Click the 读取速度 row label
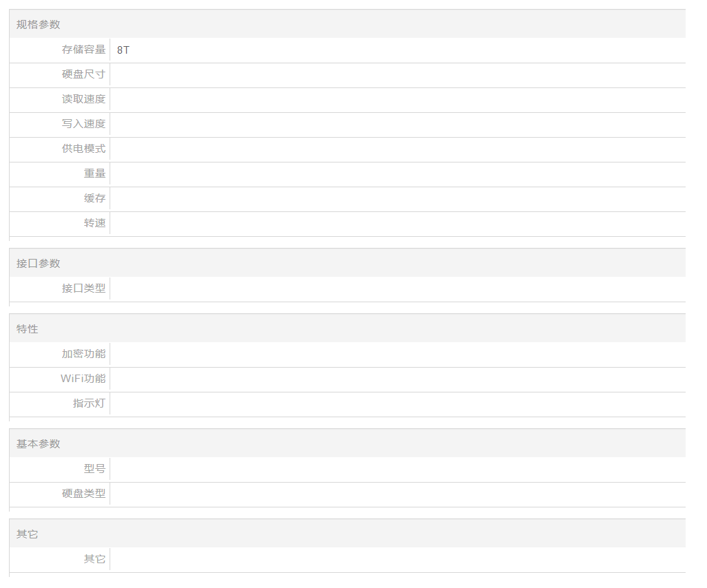Screen dimensions: 707x588 click(x=83, y=99)
